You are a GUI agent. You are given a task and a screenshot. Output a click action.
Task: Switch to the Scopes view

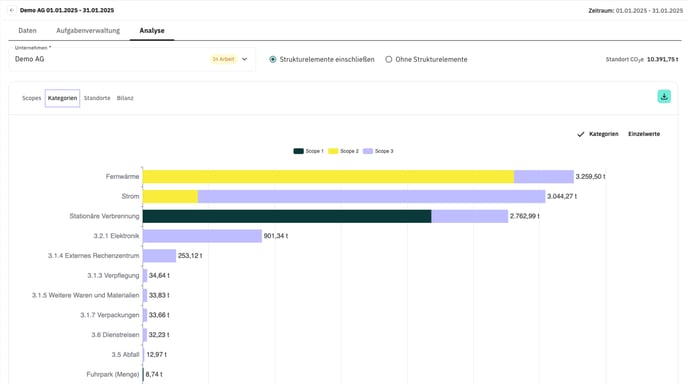click(x=32, y=98)
